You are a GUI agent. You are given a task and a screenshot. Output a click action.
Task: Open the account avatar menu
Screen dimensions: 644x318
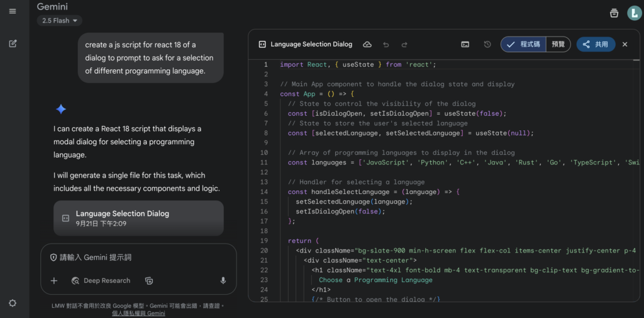[634, 13]
